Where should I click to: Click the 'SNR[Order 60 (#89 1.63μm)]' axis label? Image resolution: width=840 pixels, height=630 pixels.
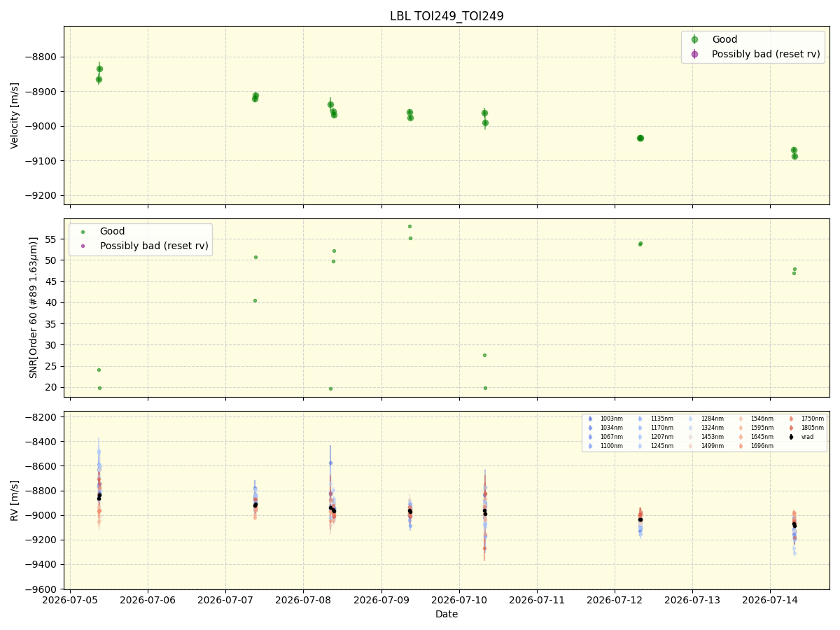click(33, 307)
